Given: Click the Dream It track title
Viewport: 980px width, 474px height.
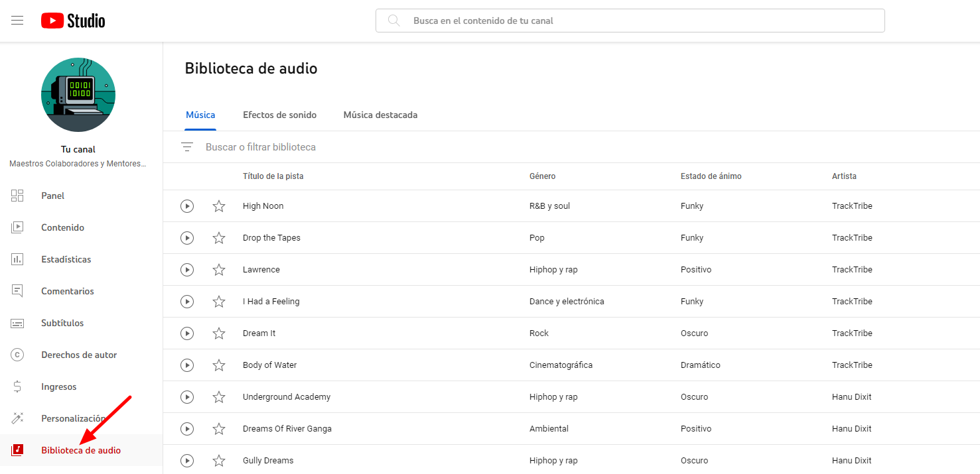Looking at the screenshot, I should coord(259,333).
